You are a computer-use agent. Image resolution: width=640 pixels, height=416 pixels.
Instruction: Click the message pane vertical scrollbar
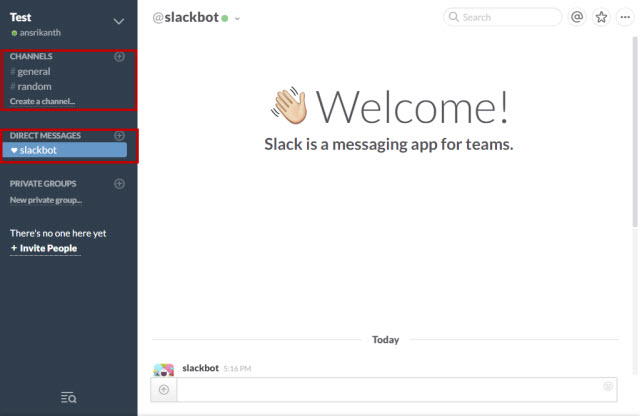click(x=635, y=131)
